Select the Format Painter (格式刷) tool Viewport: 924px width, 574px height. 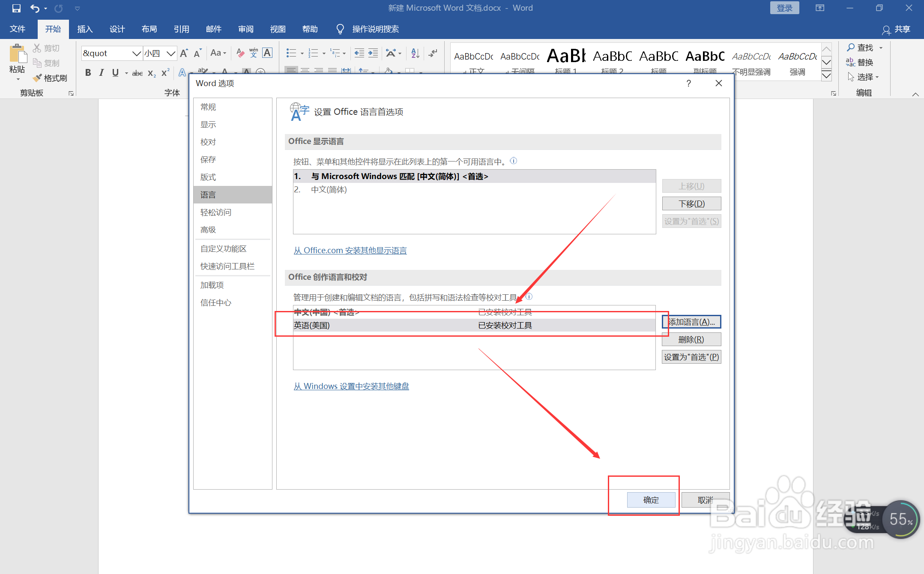click(51, 78)
